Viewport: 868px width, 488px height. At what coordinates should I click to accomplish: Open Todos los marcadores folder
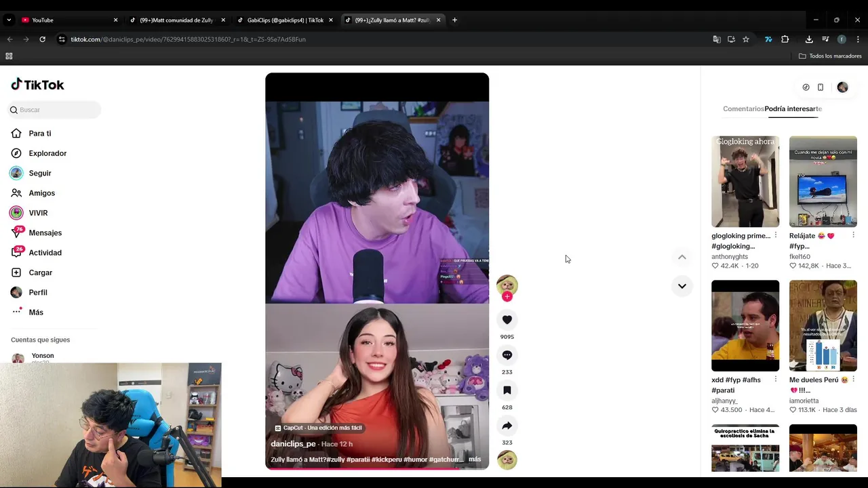point(830,56)
